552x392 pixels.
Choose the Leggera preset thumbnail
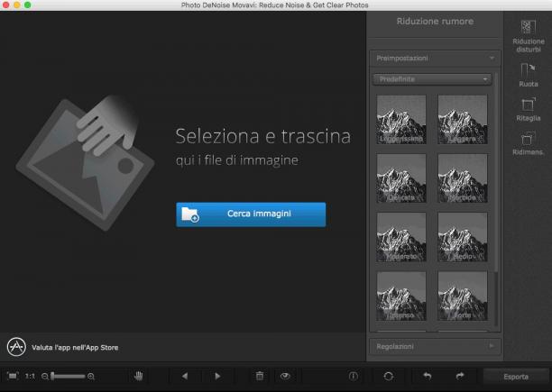point(463,119)
